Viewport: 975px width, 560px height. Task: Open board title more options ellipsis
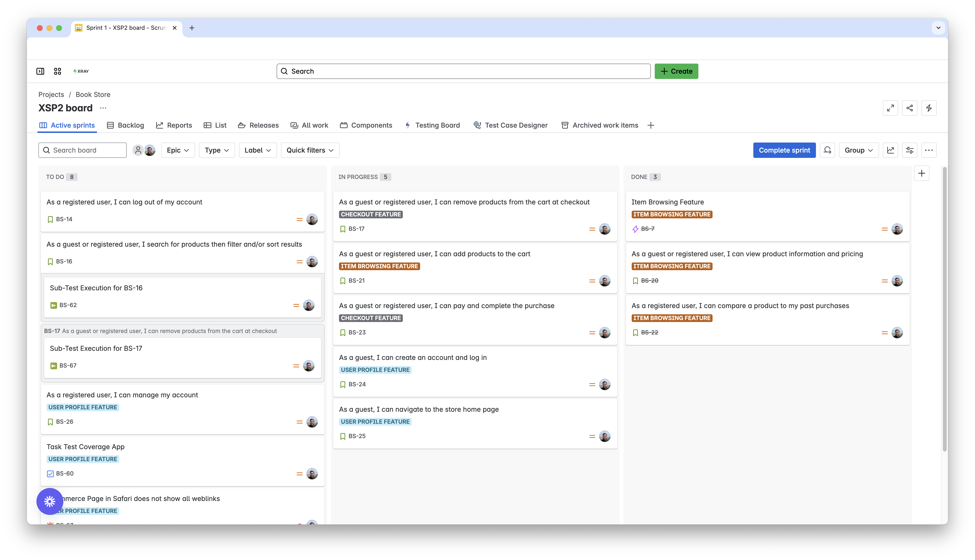[103, 108]
